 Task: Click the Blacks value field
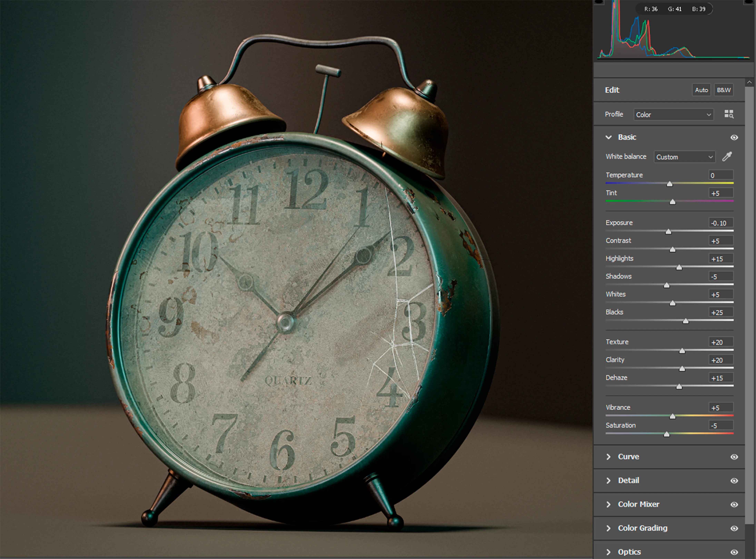(721, 312)
